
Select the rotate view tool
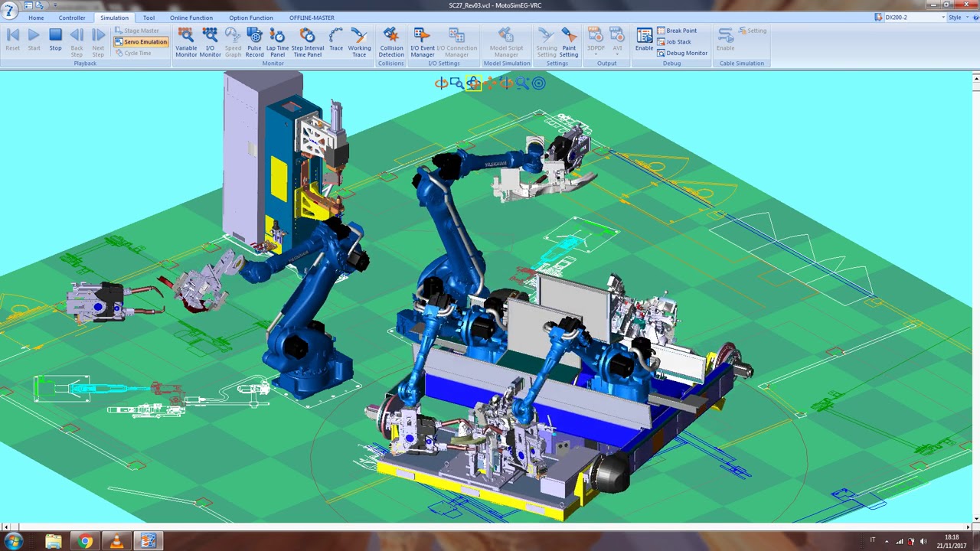coord(441,83)
